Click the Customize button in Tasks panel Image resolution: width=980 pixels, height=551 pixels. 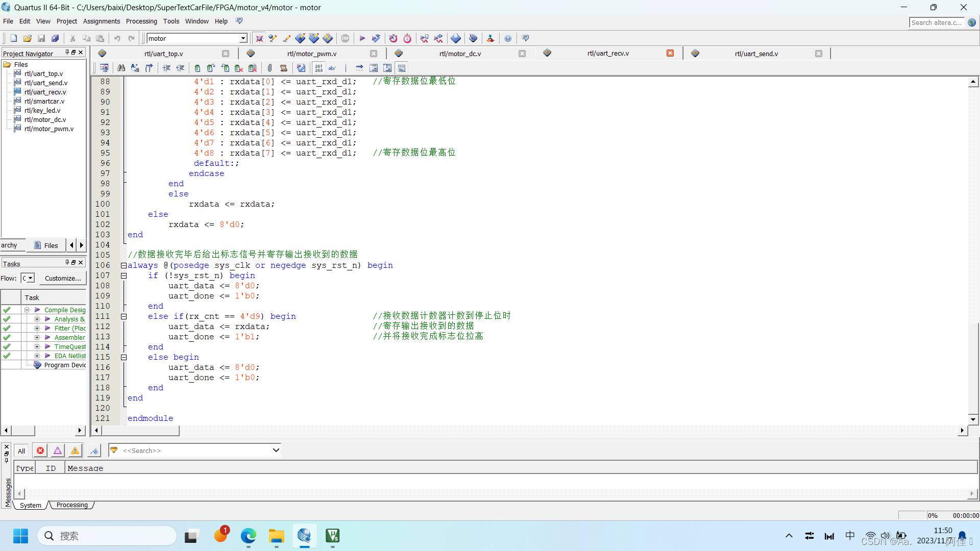[62, 278]
